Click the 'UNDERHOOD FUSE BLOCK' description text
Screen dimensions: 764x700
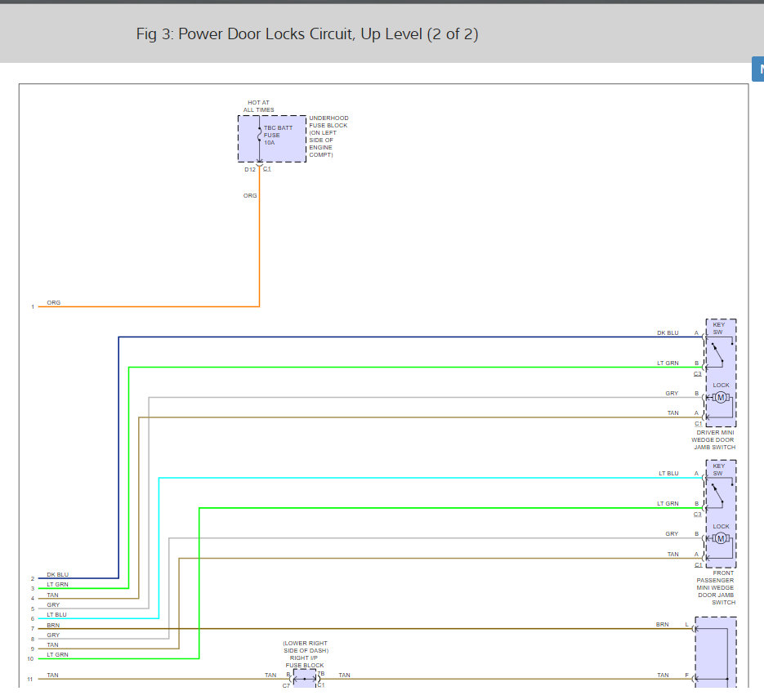pos(328,136)
